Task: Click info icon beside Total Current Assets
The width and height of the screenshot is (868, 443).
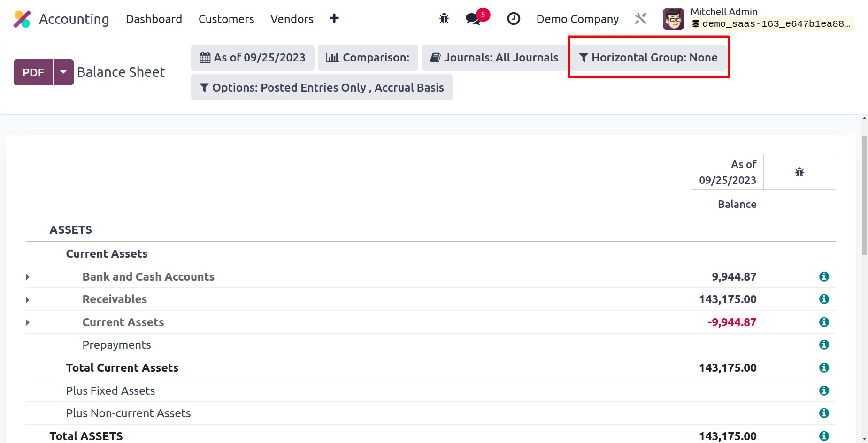Action: click(x=823, y=368)
